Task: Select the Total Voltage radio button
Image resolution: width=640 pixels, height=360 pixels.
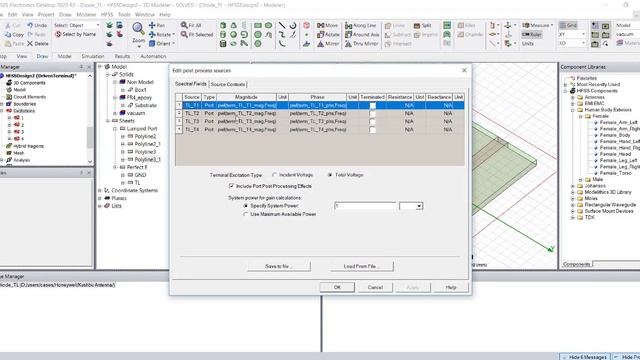Action: tap(330, 175)
